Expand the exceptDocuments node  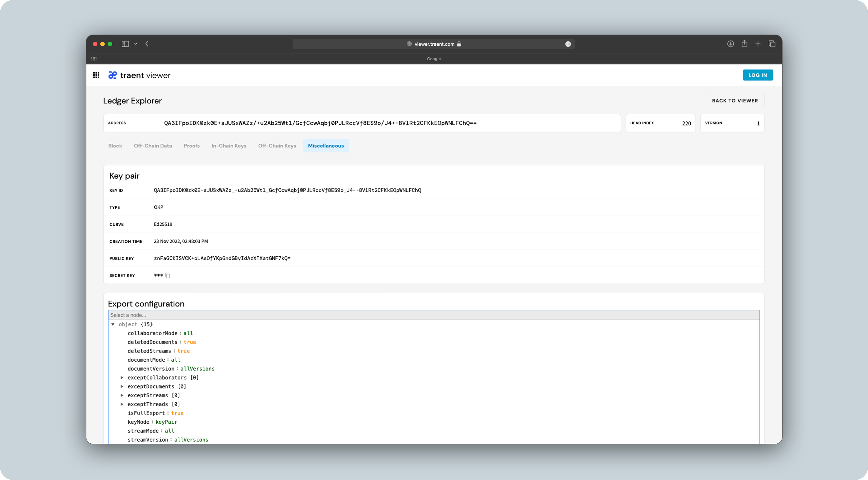pos(122,386)
